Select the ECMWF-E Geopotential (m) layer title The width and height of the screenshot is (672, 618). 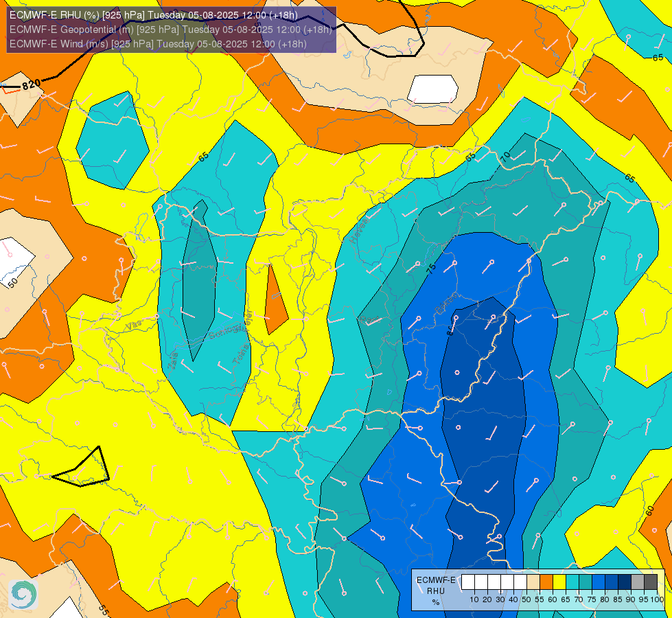(x=170, y=30)
